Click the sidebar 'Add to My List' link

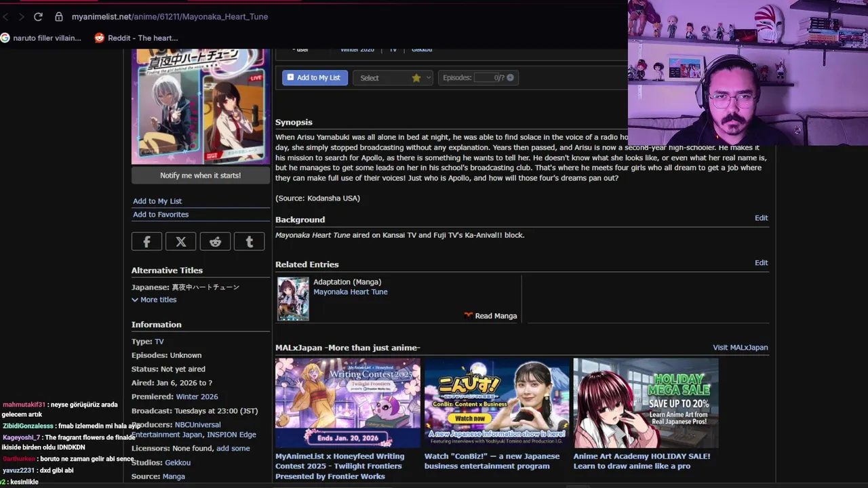157,201
